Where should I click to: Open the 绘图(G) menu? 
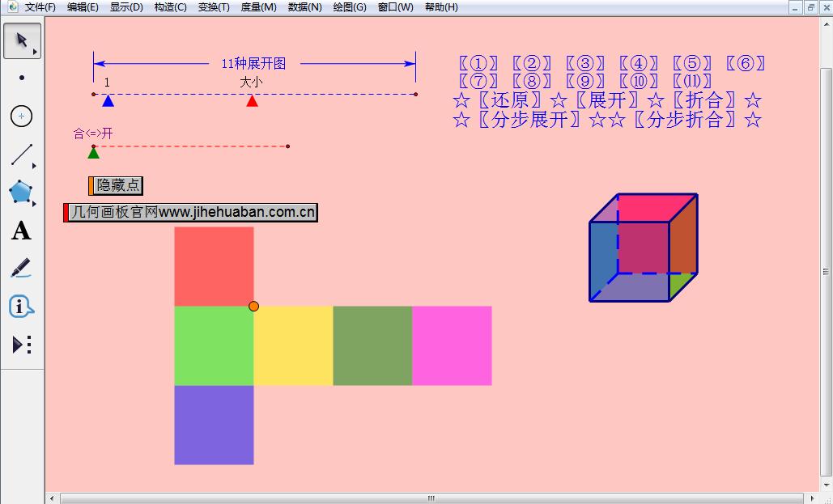350,7
